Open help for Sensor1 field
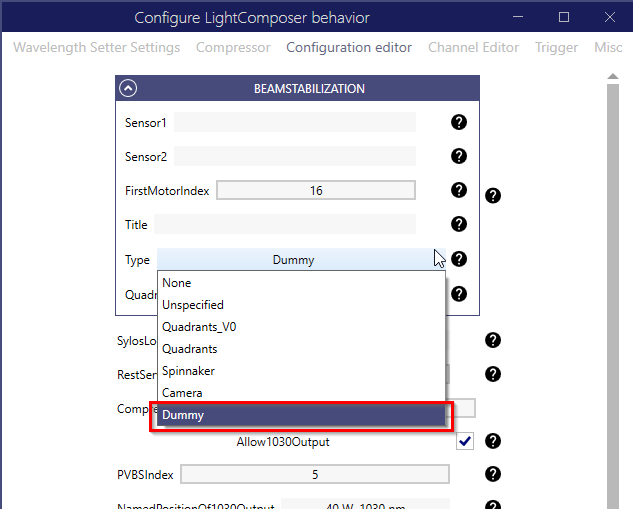The width and height of the screenshot is (633, 509). click(x=459, y=122)
